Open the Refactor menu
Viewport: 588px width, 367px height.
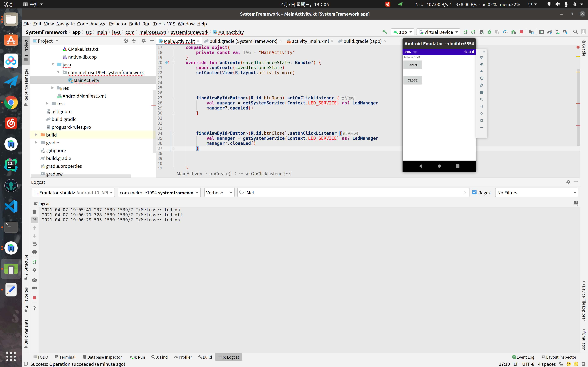click(x=118, y=24)
